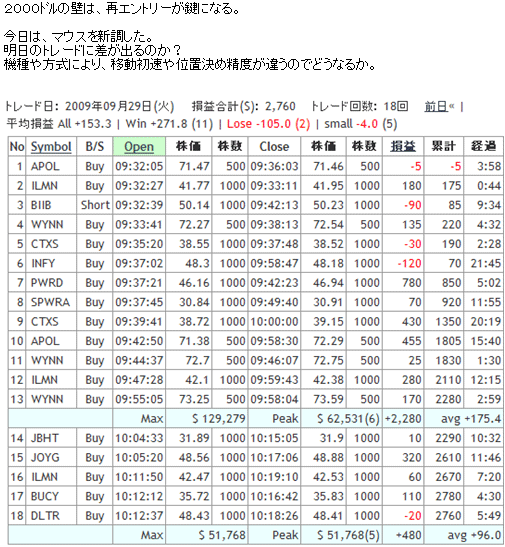Click the -20 loss in DLTR row

click(x=413, y=516)
